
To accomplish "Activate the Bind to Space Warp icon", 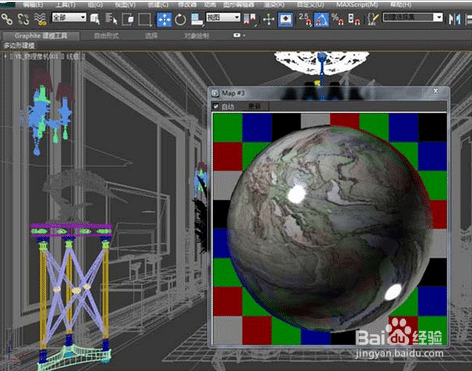I will (x=40, y=19).
